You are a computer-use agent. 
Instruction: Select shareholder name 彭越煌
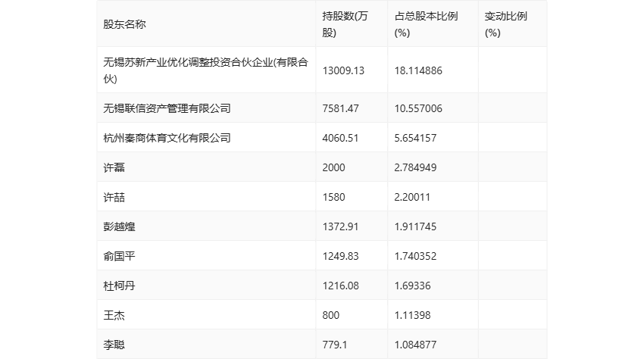coord(119,226)
